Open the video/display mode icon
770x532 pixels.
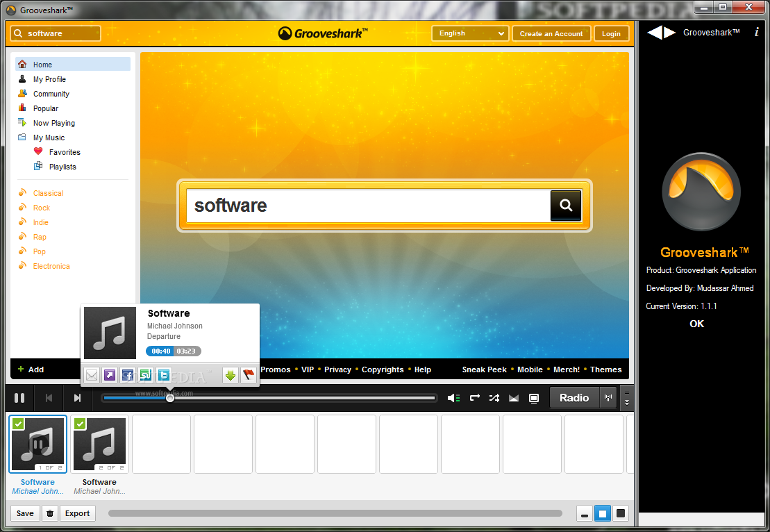point(534,398)
